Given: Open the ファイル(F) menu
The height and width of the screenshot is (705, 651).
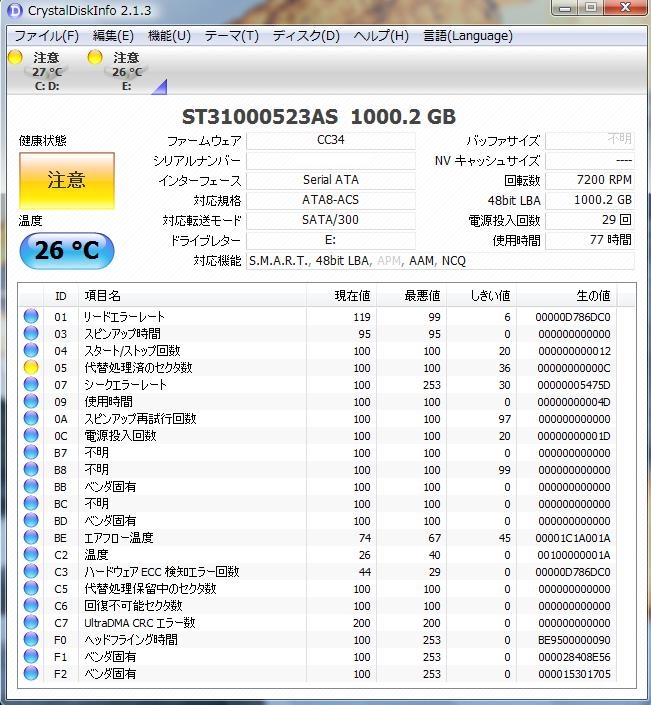Looking at the screenshot, I should [x=46, y=36].
